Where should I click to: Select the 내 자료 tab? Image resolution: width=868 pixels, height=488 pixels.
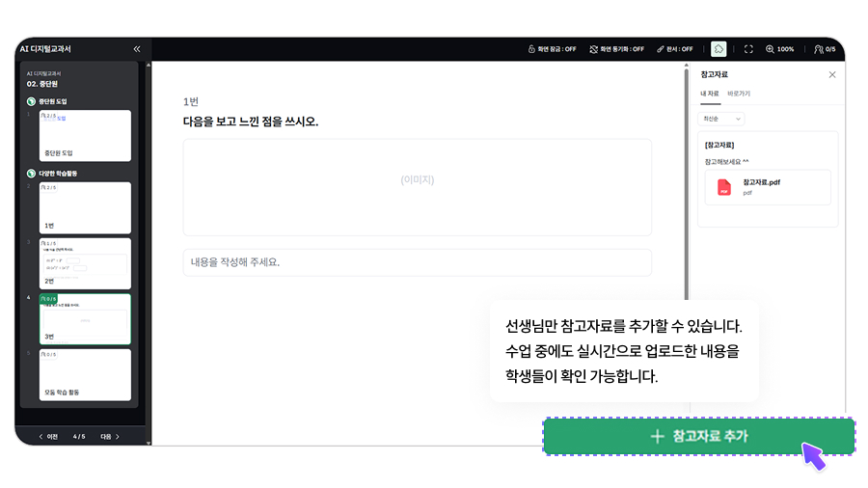[709, 94]
